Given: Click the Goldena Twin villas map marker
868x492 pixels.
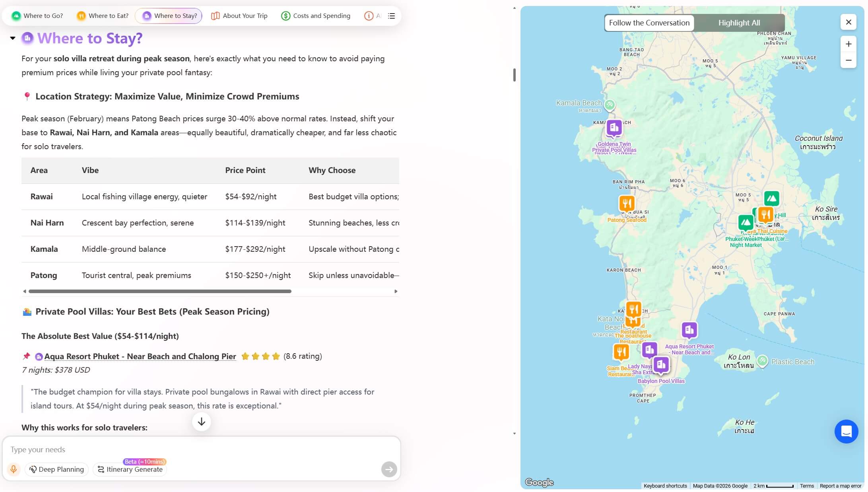Looking at the screenshot, I should [614, 128].
